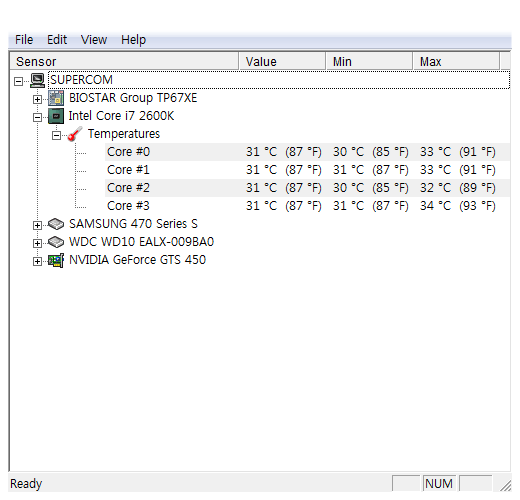Click the NUM status bar indicator
The height and width of the screenshot is (500, 520).
tap(439, 483)
